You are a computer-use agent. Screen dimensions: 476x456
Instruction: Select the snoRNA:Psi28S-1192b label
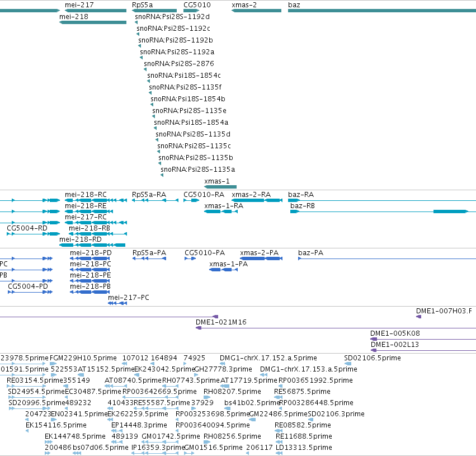coord(176,40)
